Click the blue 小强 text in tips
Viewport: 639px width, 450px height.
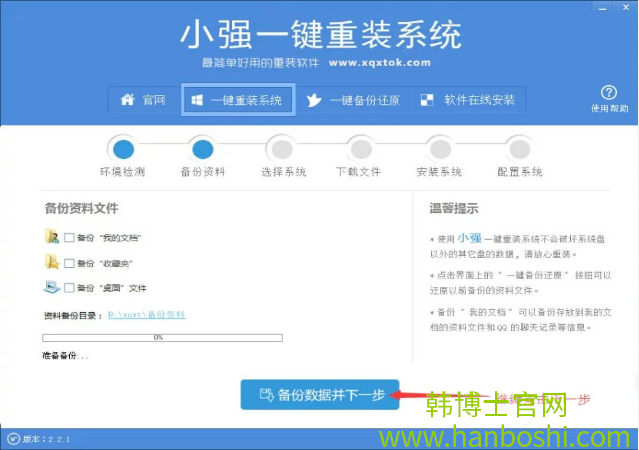tap(469, 238)
